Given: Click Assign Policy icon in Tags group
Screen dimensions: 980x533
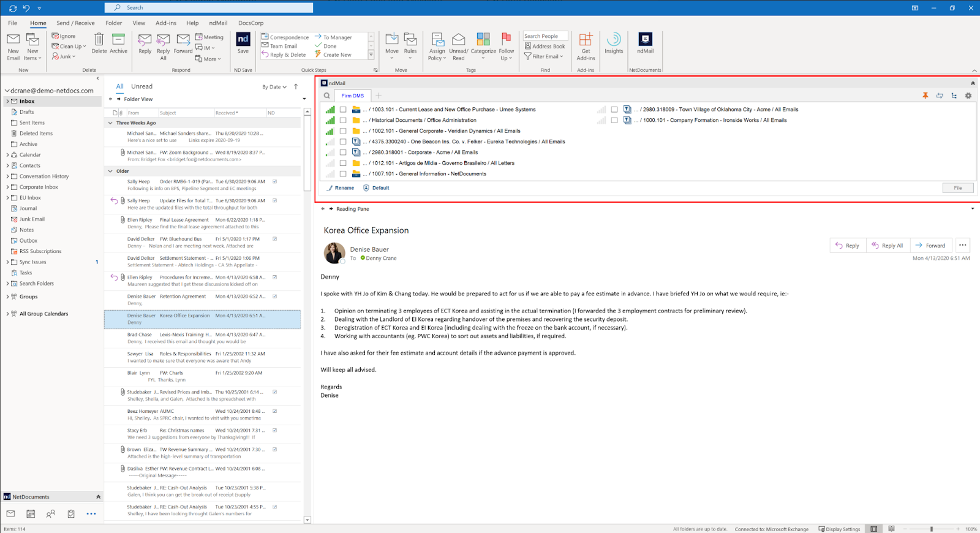Looking at the screenshot, I should pyautogui.click(x=437, y=40).
